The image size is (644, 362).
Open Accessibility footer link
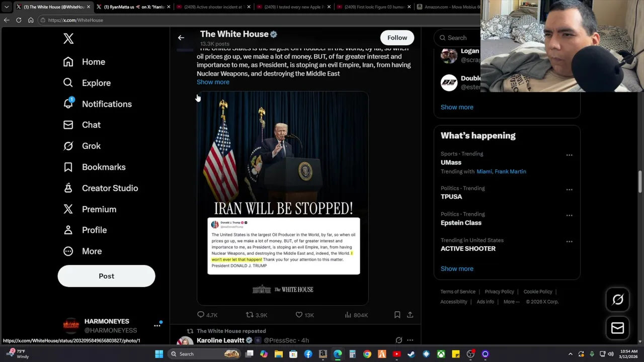[454, 302]
